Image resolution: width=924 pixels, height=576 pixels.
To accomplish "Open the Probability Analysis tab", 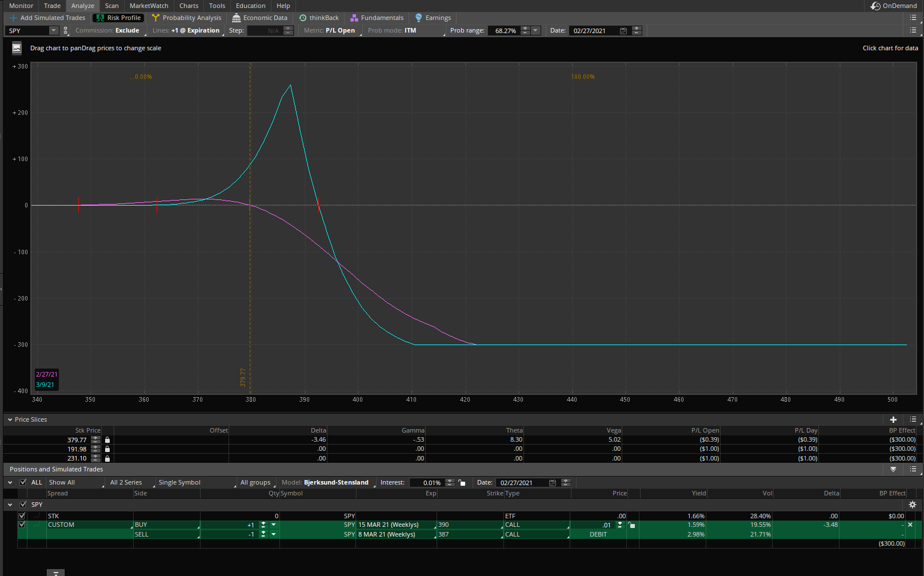I will [x=186, y=18].
